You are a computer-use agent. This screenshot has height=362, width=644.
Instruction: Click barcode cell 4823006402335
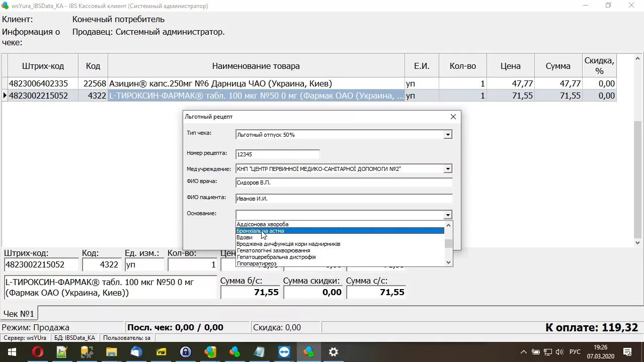click(43, 83)
